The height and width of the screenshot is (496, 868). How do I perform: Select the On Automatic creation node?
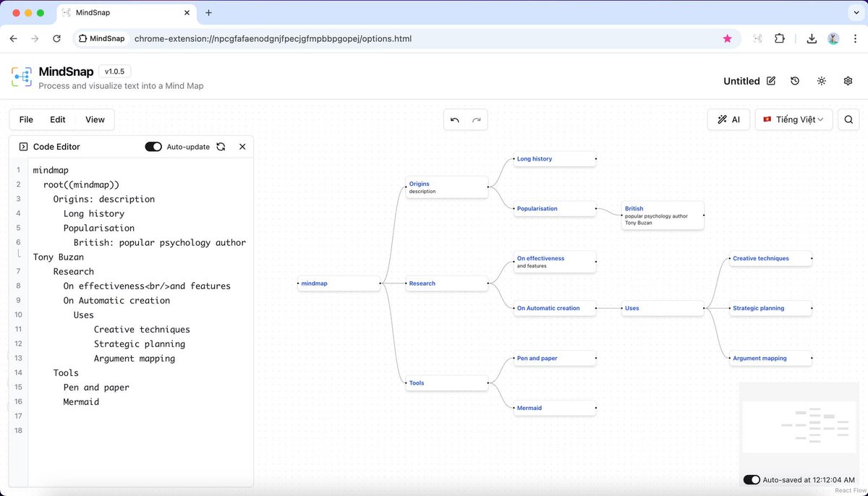tap(555, 308)
